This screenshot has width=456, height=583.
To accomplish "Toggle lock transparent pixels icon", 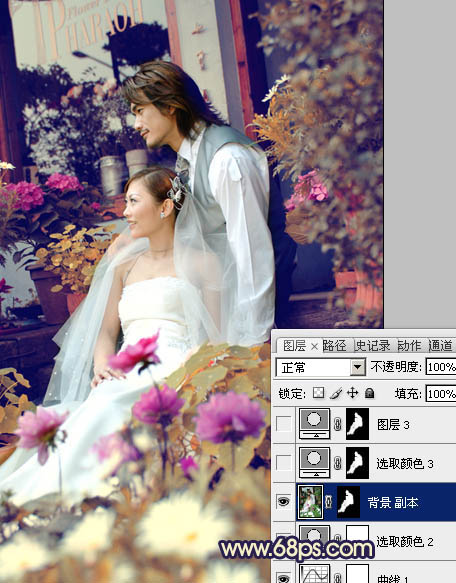I will (x=318, y=393).
